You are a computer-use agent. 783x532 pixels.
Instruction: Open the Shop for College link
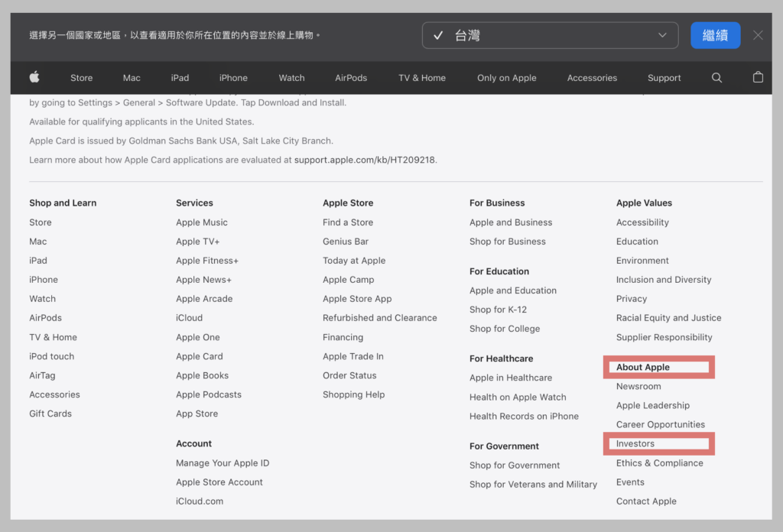(505, 329)
